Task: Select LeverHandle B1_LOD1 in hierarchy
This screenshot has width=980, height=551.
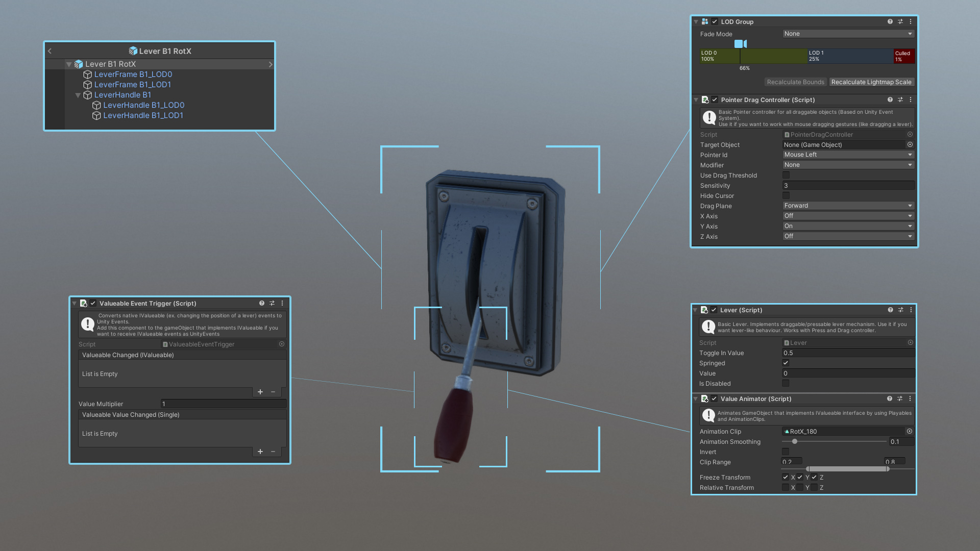Action: pos(143,116)
